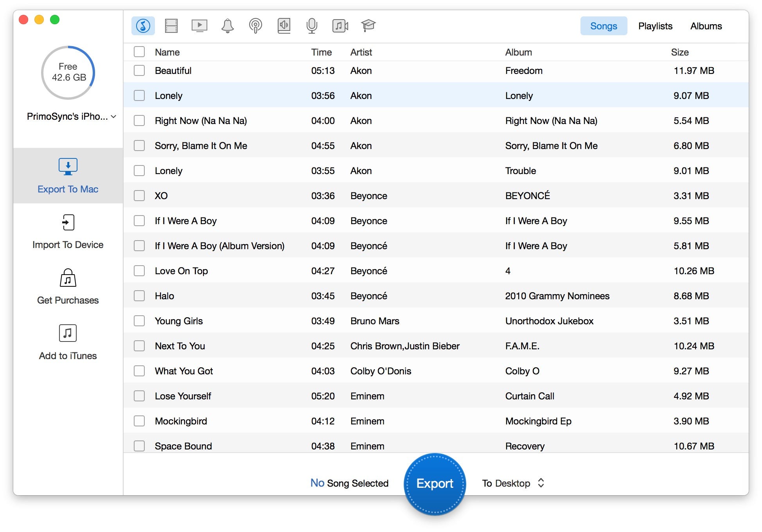Select the Music category icon
This screenshot has height=532, width=762.
(x=143, y=26)
